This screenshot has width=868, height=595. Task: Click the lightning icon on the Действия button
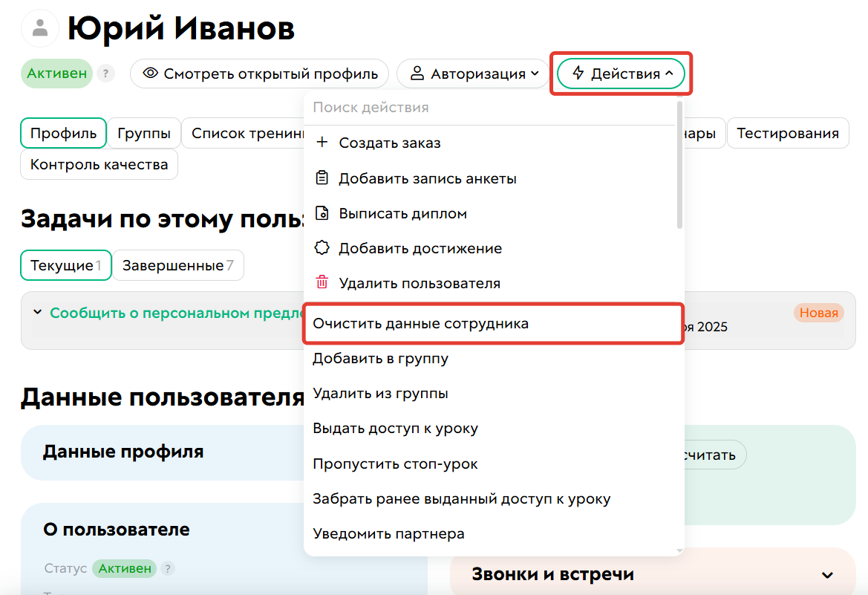pos(579,73)
